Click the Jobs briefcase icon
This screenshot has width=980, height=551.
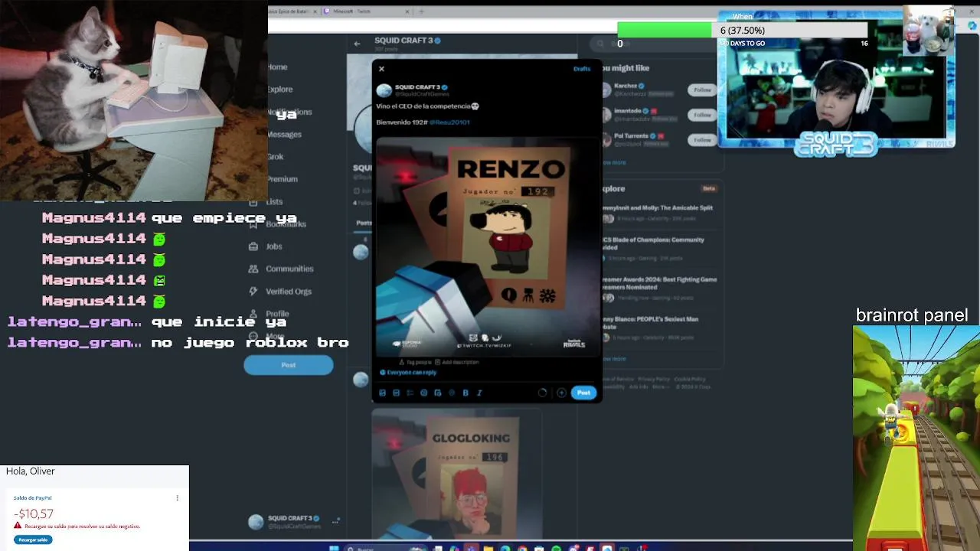pos(253,246)
